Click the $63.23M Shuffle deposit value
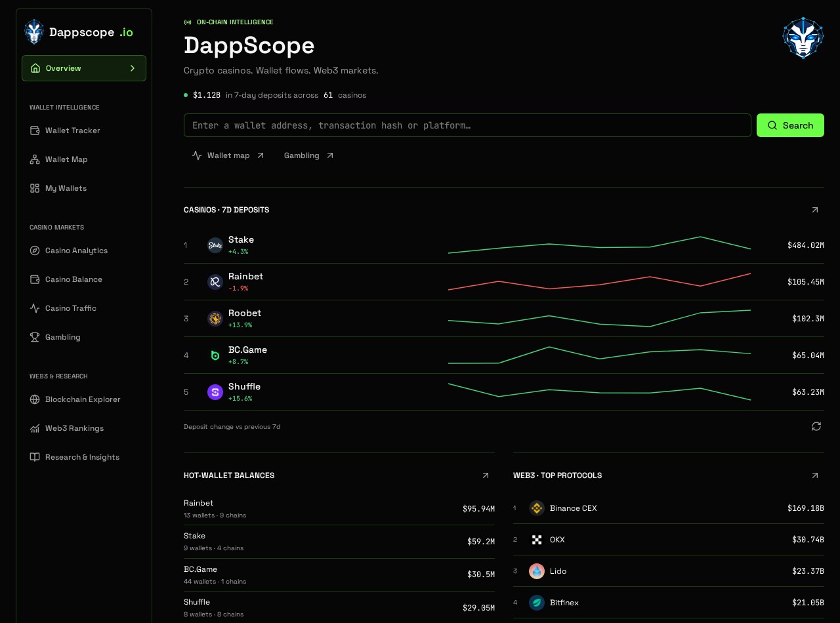The image size is (840, 623). [808, 392]
